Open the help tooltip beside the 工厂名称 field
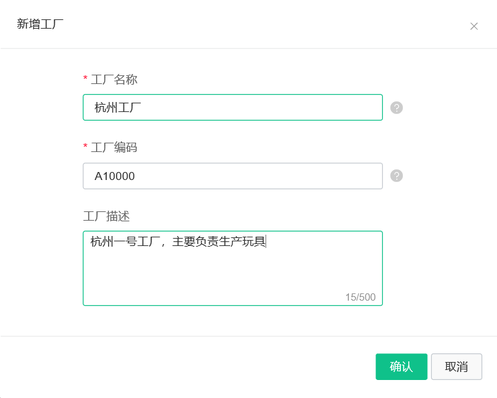The width and height of the screenshot is (497, 398). coord(396,108)
